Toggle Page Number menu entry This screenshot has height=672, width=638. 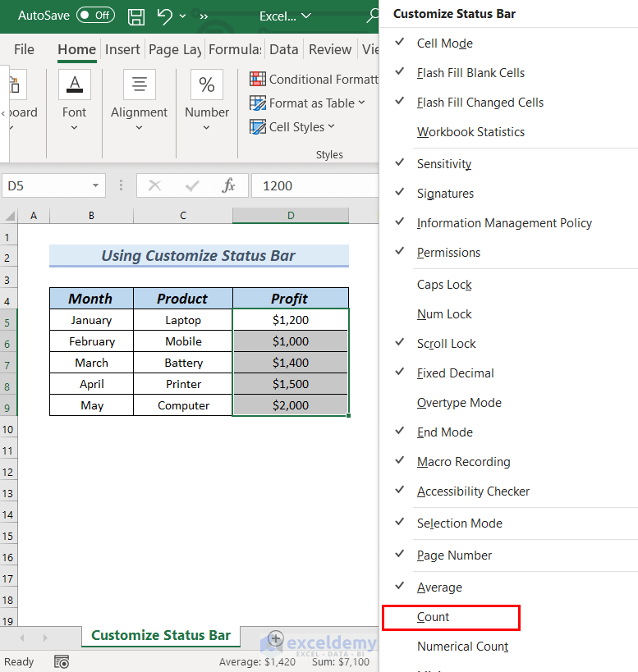coord(508,555)
